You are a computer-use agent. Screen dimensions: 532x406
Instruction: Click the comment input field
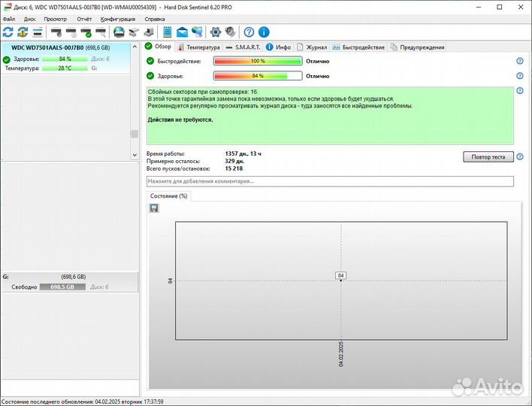point(330,181)
